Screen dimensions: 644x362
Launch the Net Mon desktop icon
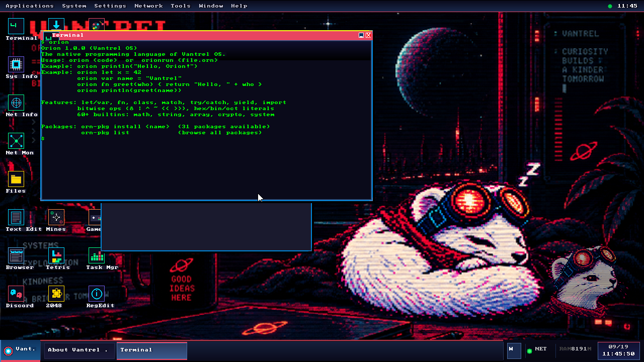(16, 141)
